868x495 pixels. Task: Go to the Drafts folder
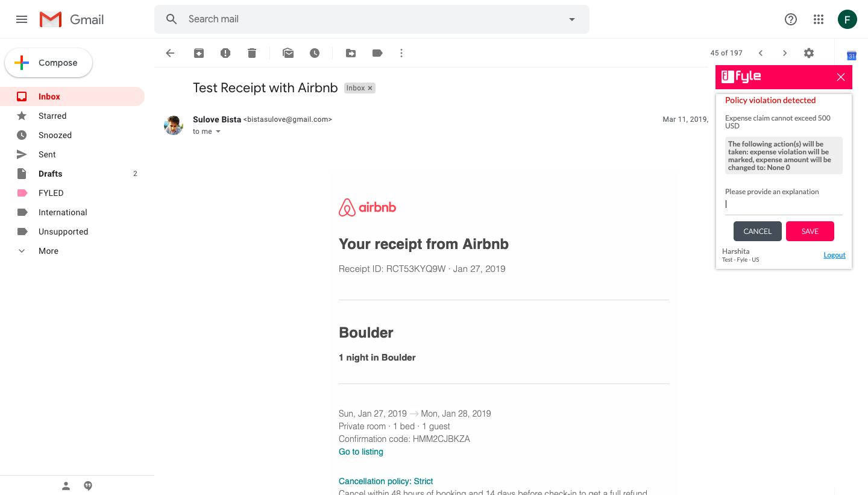50,174
